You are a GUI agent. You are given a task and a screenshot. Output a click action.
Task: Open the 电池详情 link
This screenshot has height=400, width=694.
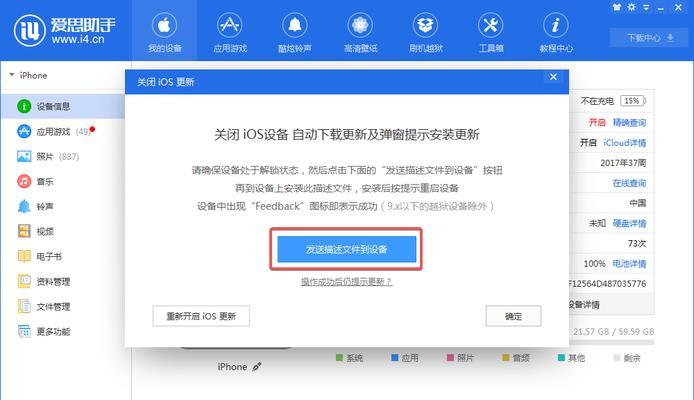pyautogui.click(x=629, y=264)
